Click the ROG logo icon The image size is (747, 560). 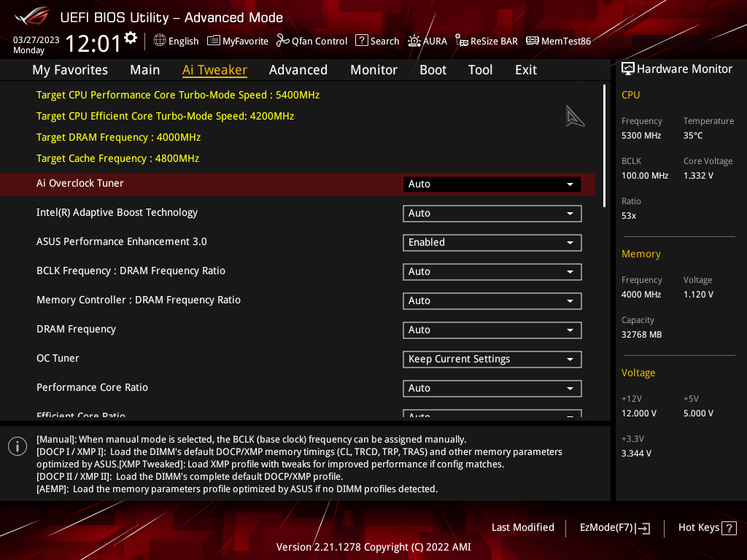coord(32,16)
